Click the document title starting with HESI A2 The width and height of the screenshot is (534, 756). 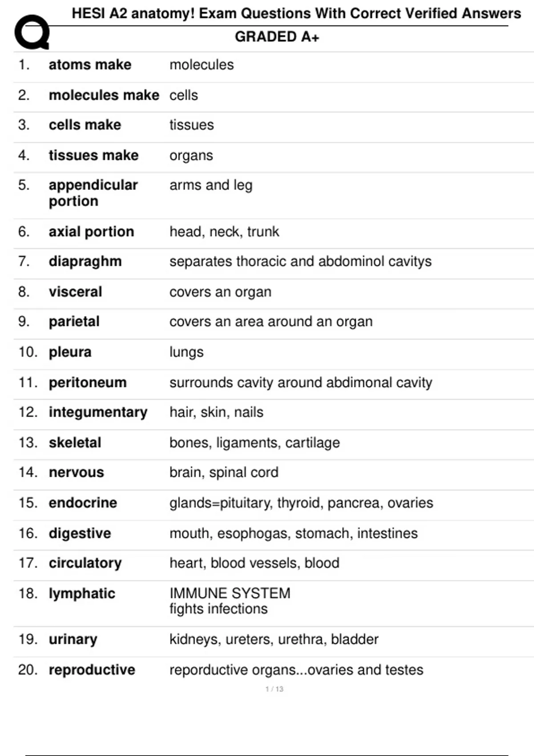(x=296, y=14)
